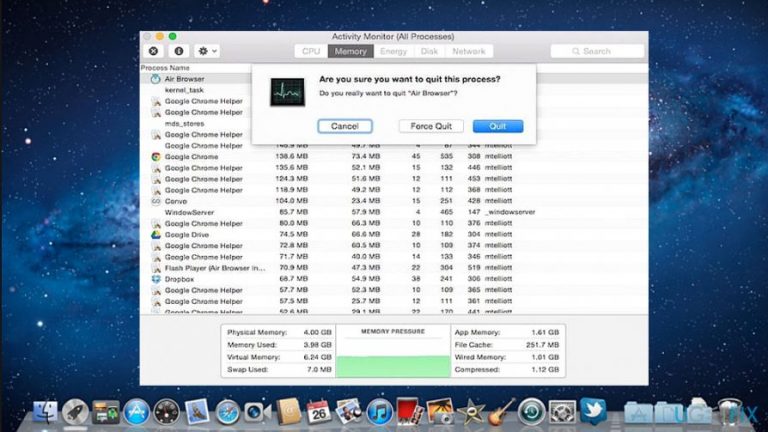Click the Memory Used 3.98 GB stat
The image size is (768, 432).
279,345
